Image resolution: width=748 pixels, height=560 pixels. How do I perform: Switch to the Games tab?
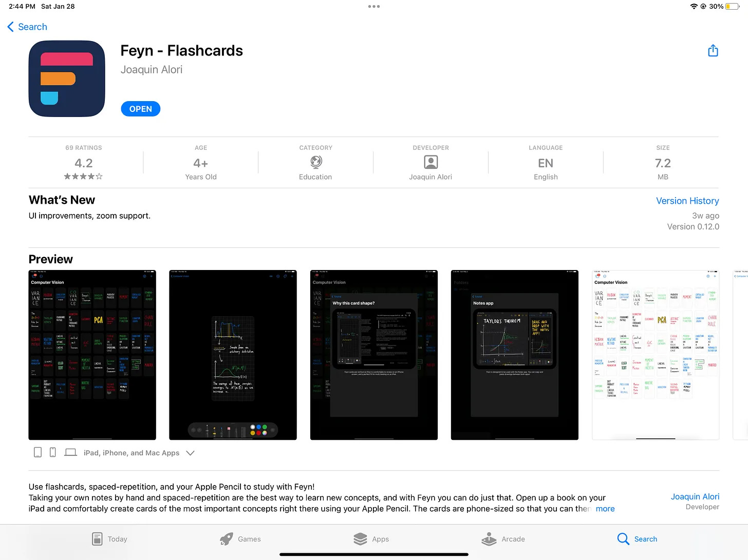pos(240,539)
